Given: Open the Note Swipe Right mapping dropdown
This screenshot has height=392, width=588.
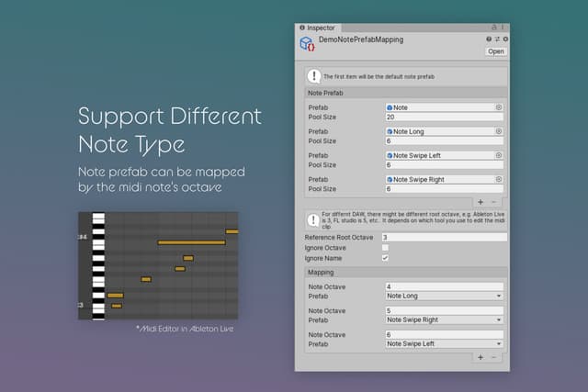Looking at the screenshot, I should (445, 320).
